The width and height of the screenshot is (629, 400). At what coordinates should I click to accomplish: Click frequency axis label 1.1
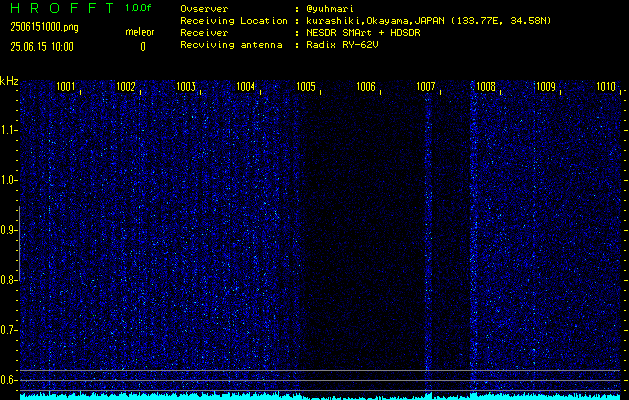coord(7,130)
